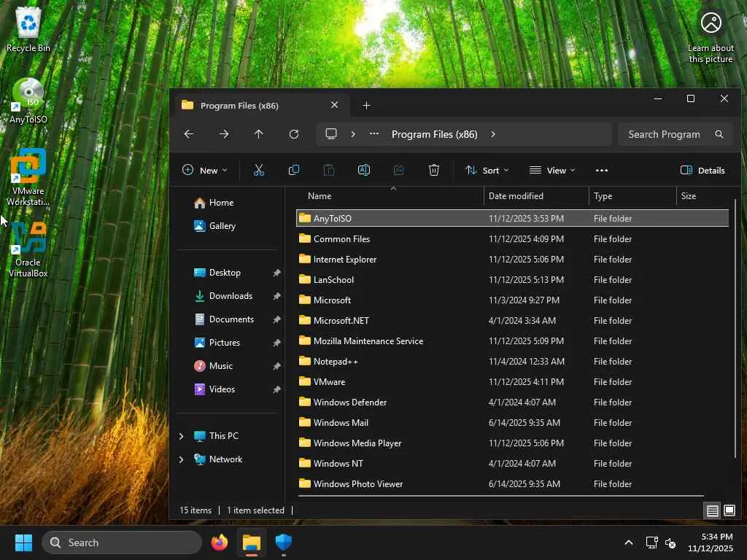The image size is (747, 560).
Task: Click the Copy icon in toolbar
Action: coord(294,170)
